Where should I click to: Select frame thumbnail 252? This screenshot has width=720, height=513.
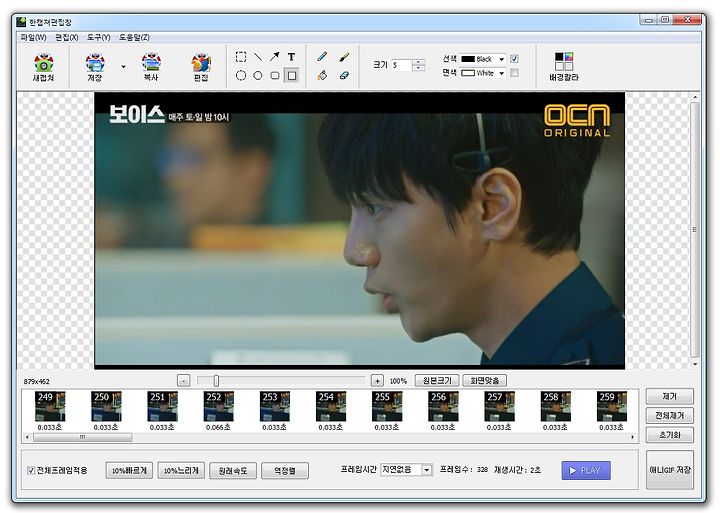[x=219, y=406]
